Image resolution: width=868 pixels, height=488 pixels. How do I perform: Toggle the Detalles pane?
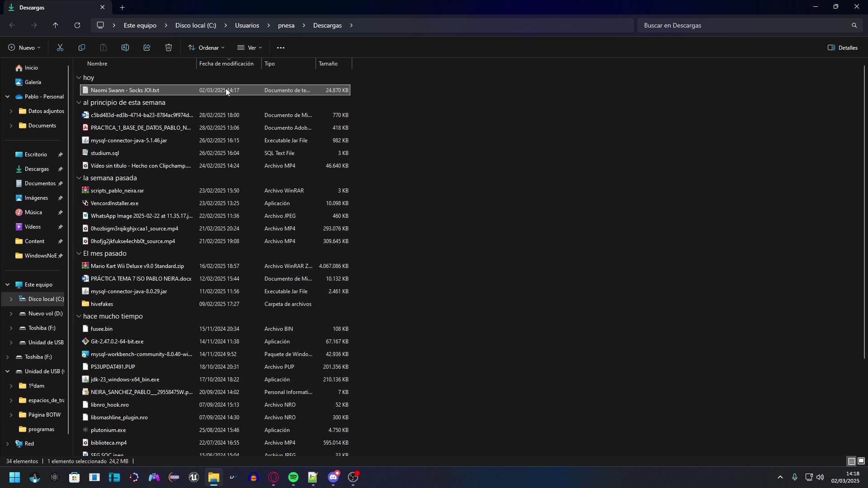pyautogui.click(x=843, y=47)
